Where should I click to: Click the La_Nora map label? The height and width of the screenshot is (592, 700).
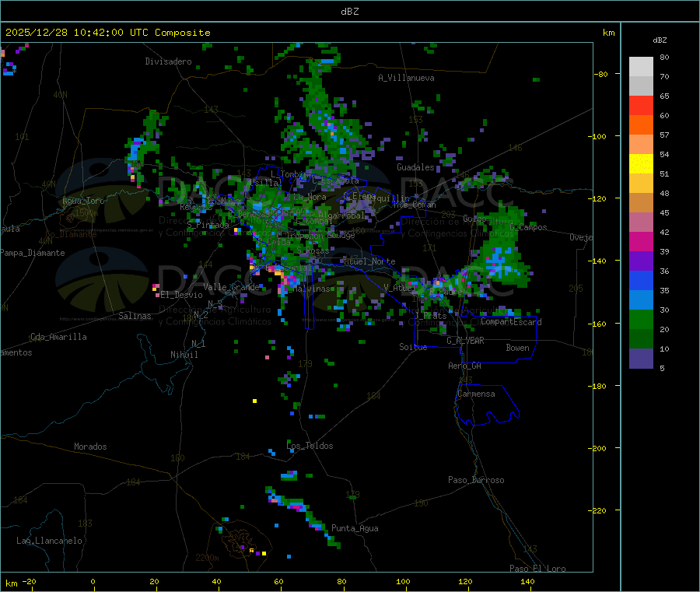310,197
